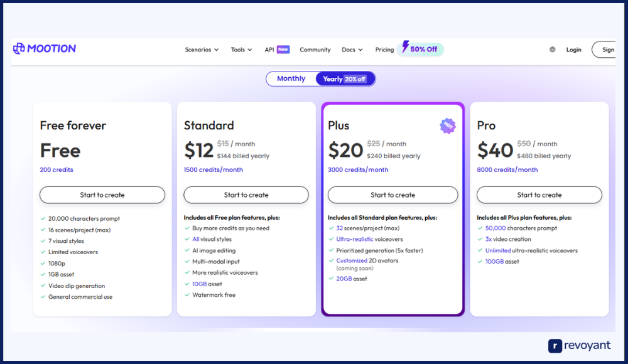Click 'Includes all Standard plan features, plus:'
The image size is (628, 364).
(x=382, y=217)
